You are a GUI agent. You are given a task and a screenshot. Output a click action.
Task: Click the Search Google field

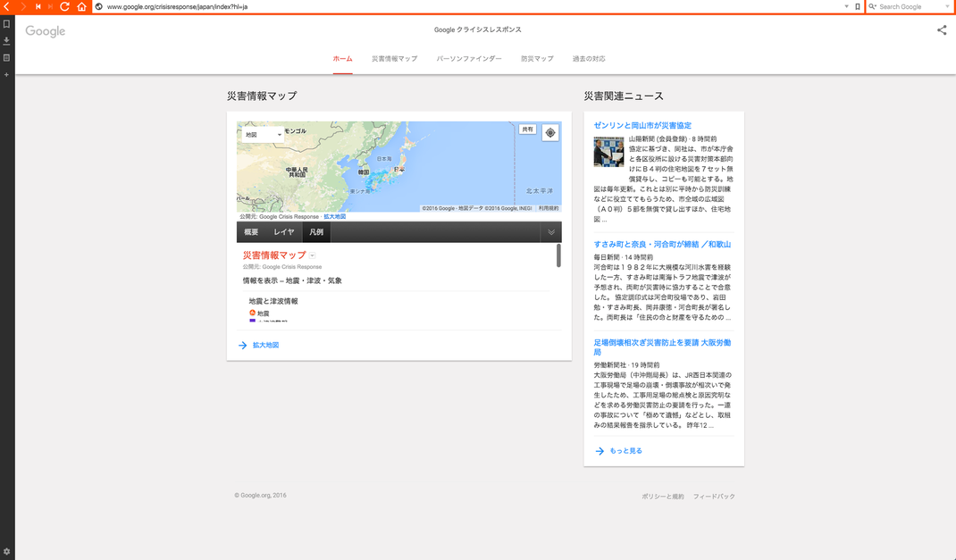click(911, 7)
